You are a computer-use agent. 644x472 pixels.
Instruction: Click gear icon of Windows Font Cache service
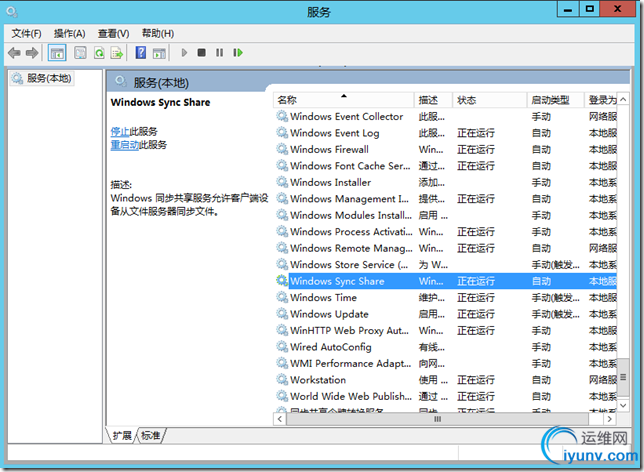coord(282,166)
